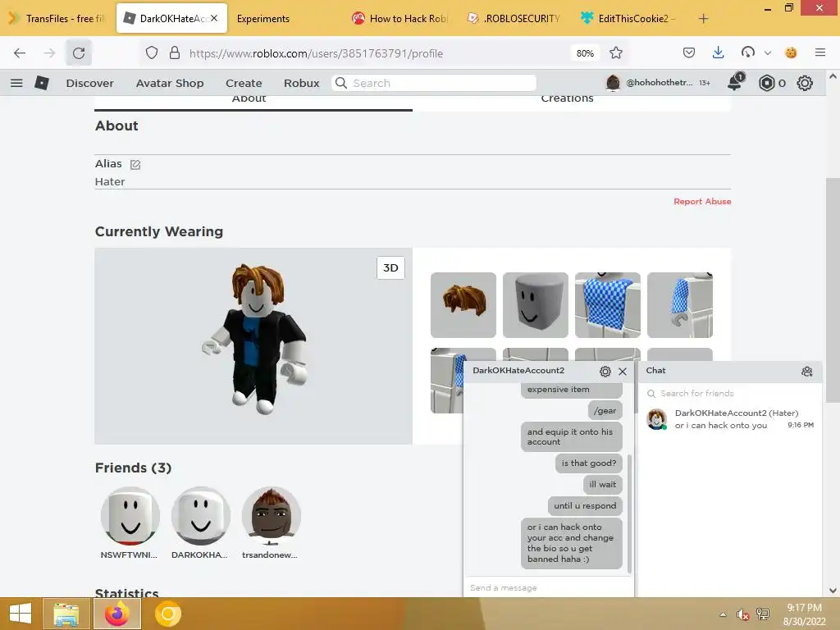Viewport: 840px width, 630px height.
Task: Open friend NSWFTWNI profile
Action: tap(130, 523)
